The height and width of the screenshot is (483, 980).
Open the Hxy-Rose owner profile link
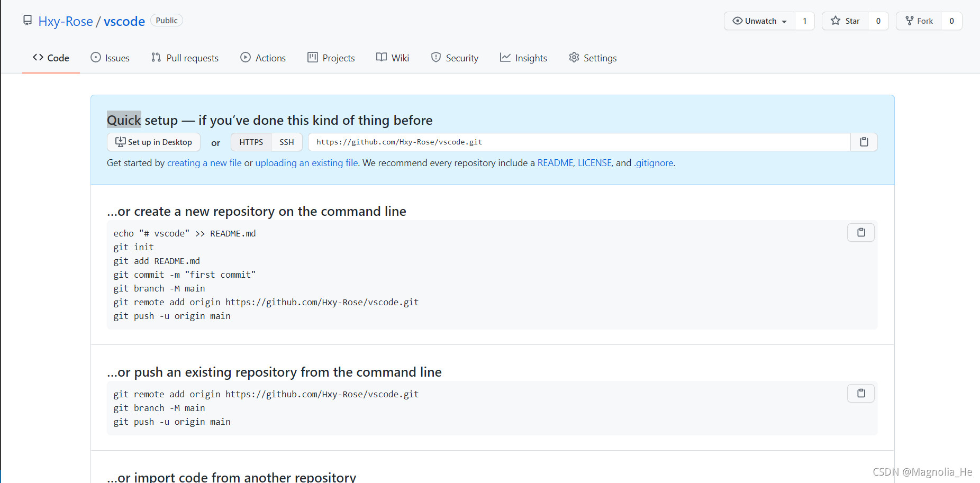[x=66, y=21]
